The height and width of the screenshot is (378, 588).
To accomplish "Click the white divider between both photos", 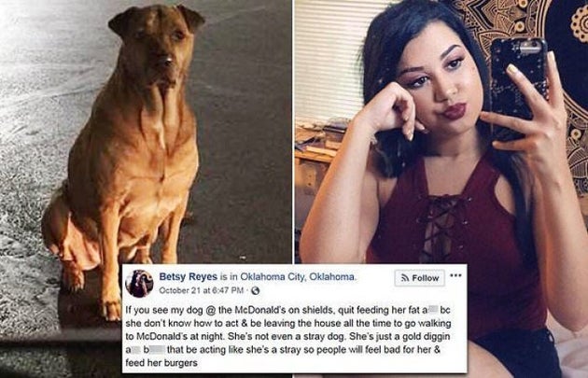I will (x=293, y=132).
